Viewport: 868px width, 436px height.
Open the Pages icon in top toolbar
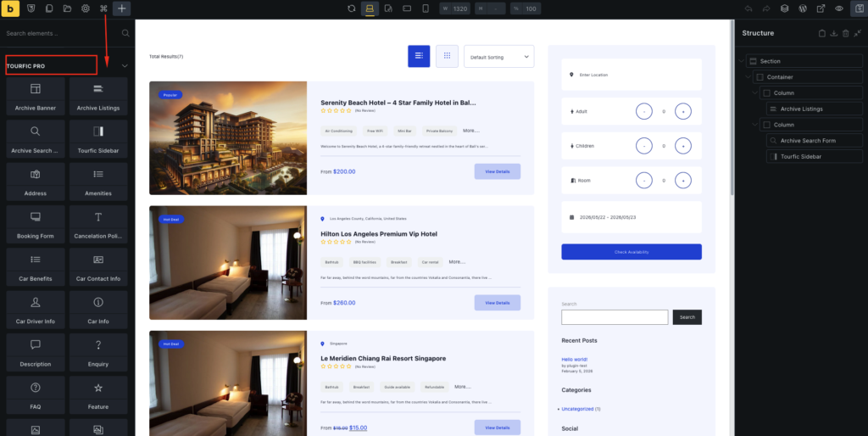49,8
